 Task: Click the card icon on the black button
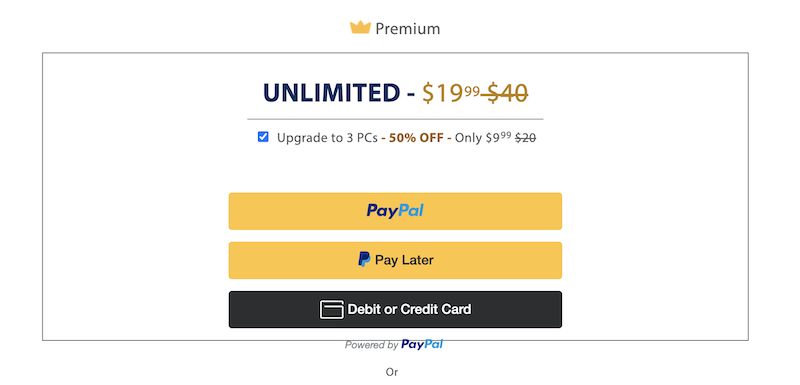tap(332, 309)
